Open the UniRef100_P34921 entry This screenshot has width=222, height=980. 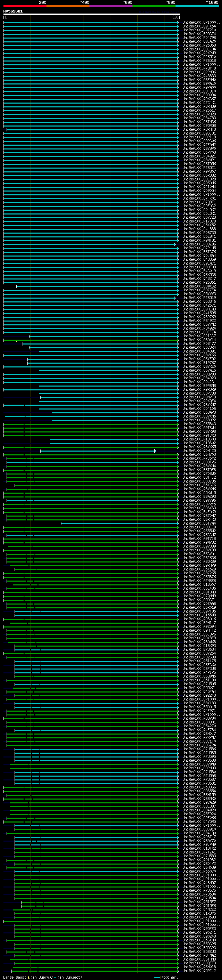pos(199,156)
